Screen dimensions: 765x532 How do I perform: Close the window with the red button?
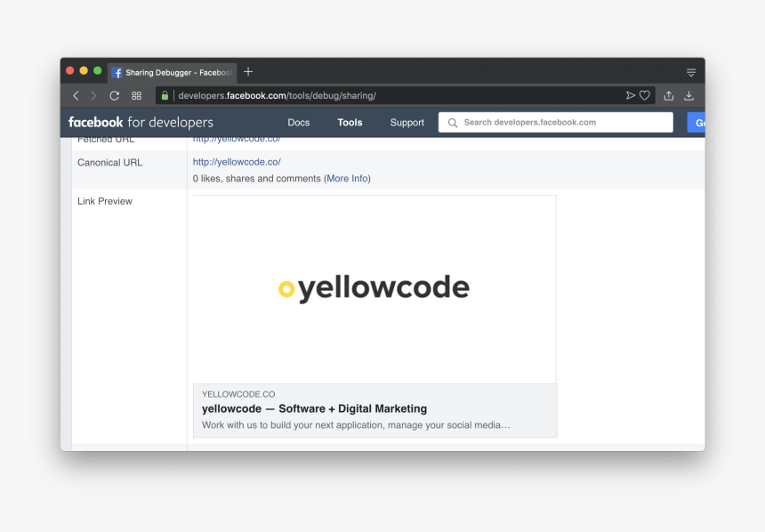click(x=69, y=71)
